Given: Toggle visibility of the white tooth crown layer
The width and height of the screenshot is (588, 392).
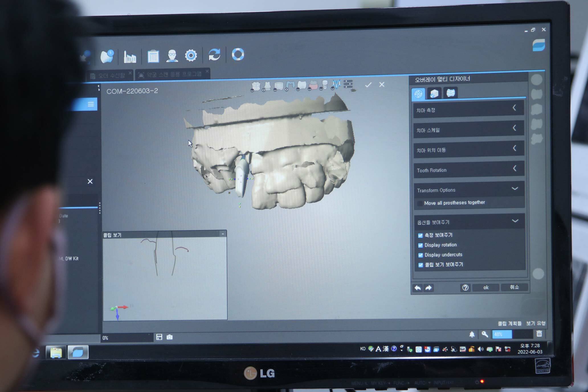Looking at the screenshot, I should (301, 85).
